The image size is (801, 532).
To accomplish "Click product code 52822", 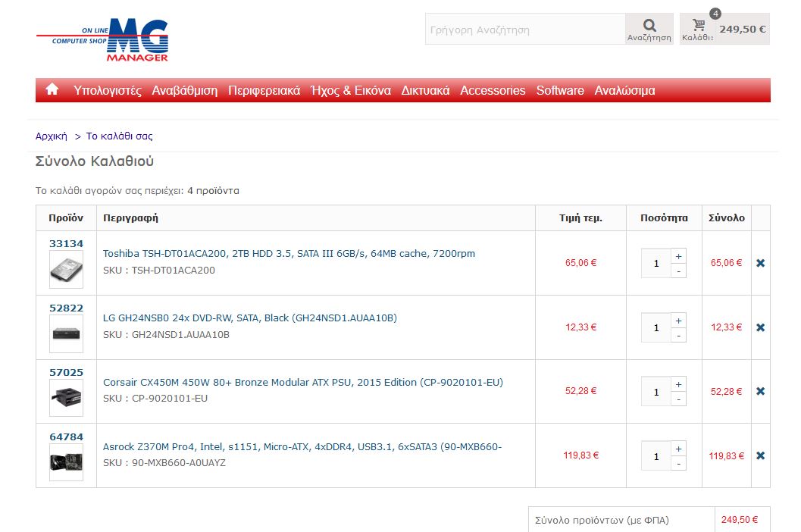I will click(x=66, y=308).
